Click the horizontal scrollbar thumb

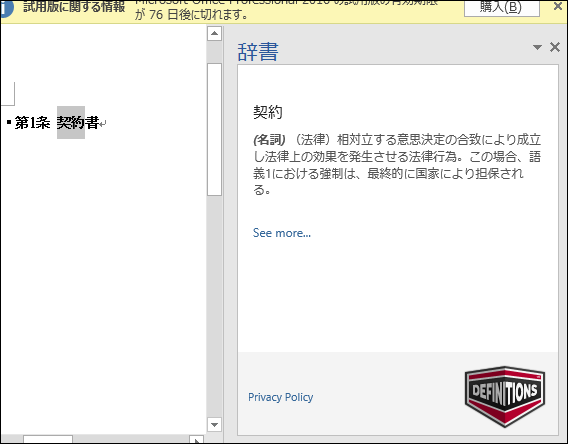point(48,440)
